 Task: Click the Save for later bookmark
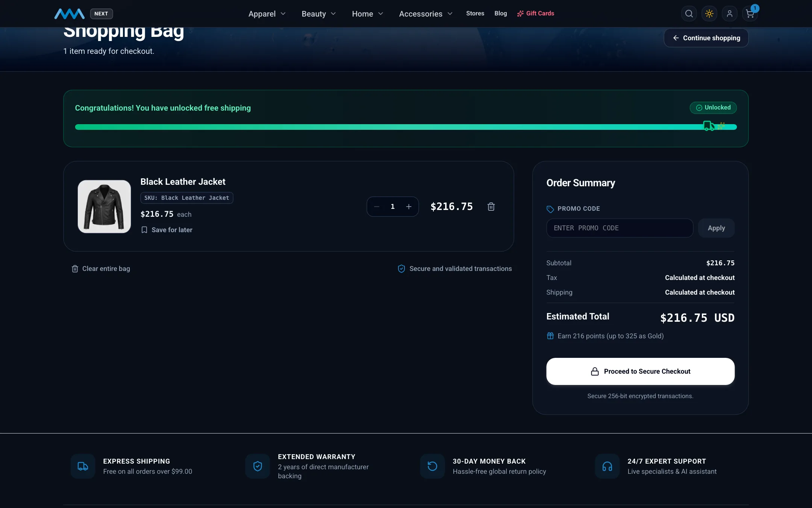coord(167,230)
